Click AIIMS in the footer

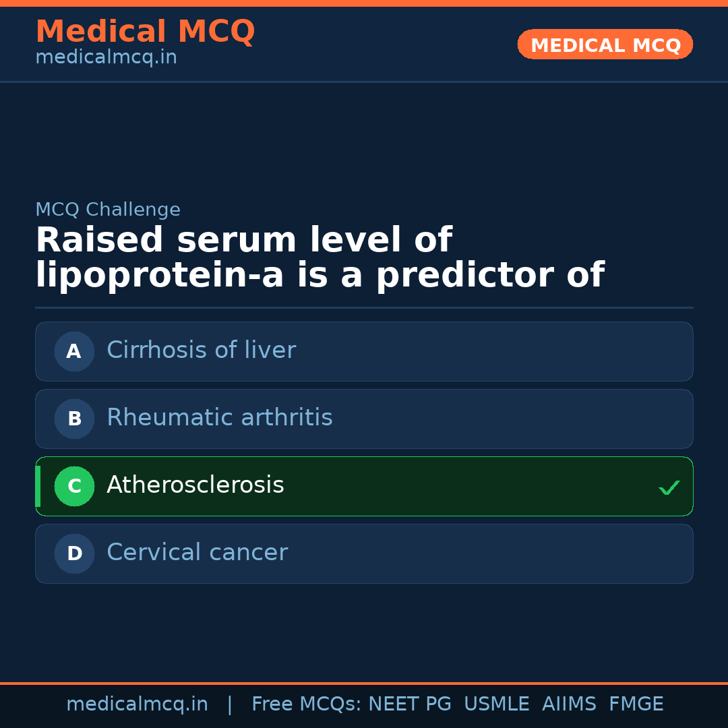(x=569, y=704)
